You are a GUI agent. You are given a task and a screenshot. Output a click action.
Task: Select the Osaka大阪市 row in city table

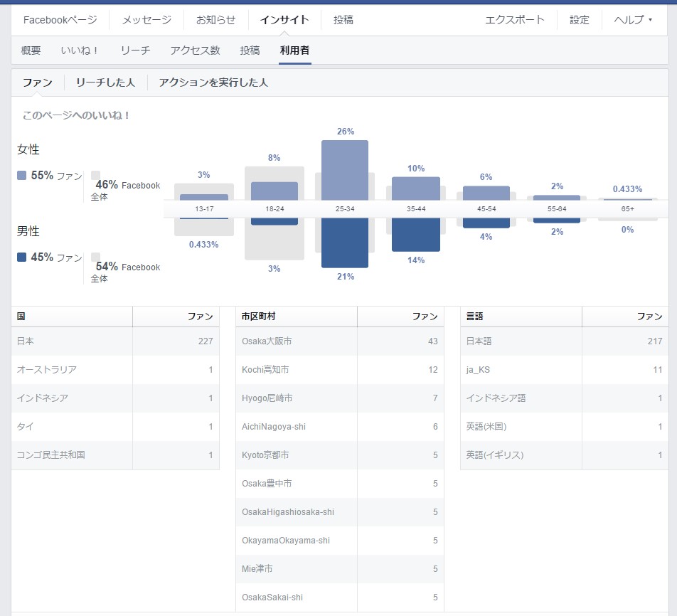pos(339,341)
